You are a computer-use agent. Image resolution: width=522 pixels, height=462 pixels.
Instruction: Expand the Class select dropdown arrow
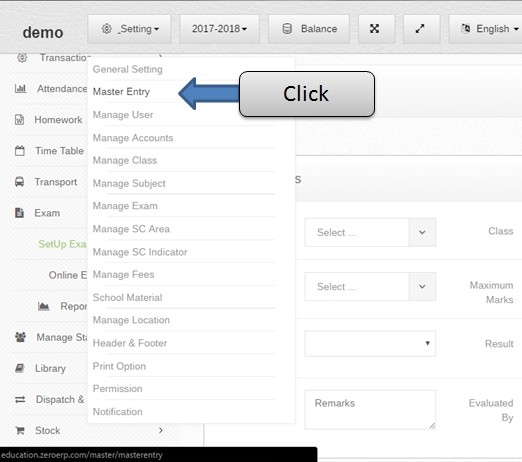click(x=422, y=232)
